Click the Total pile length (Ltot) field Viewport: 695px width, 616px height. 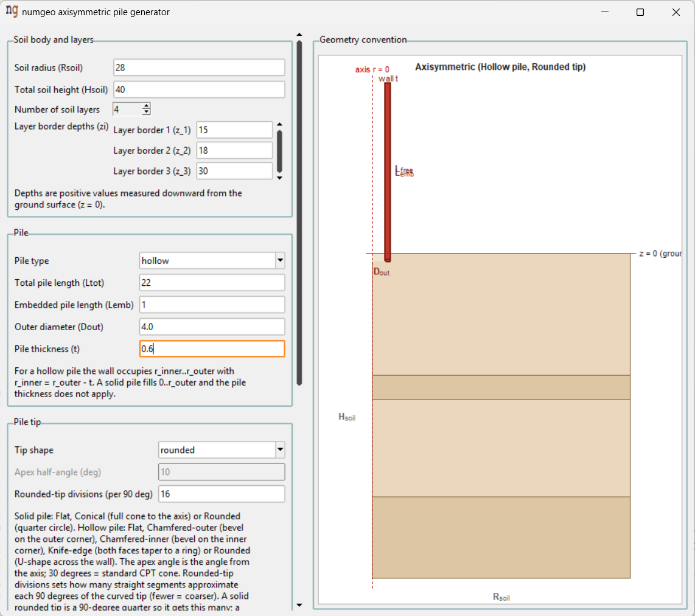212,283
